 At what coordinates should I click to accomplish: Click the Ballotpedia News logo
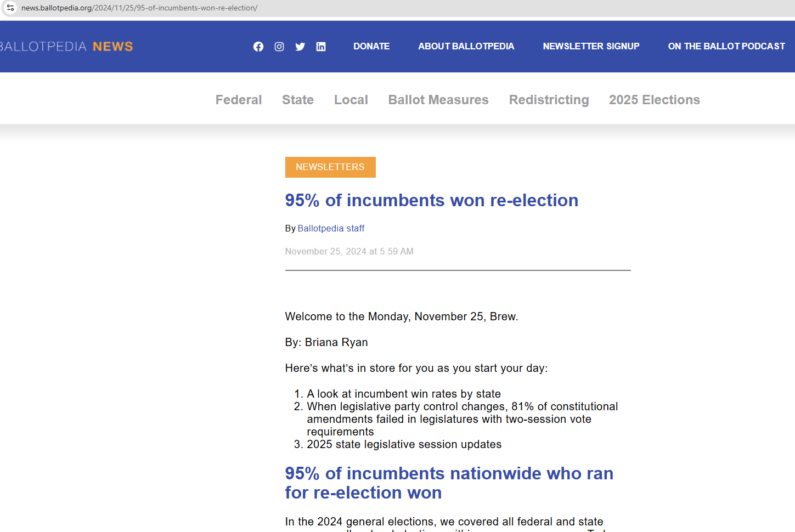pyautogui.click(x=66, y=47)
